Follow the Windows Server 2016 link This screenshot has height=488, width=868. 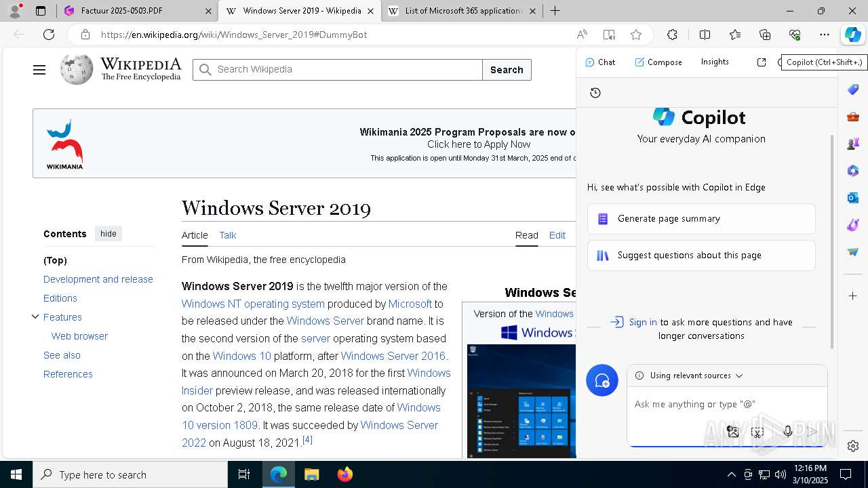[393, 356]
